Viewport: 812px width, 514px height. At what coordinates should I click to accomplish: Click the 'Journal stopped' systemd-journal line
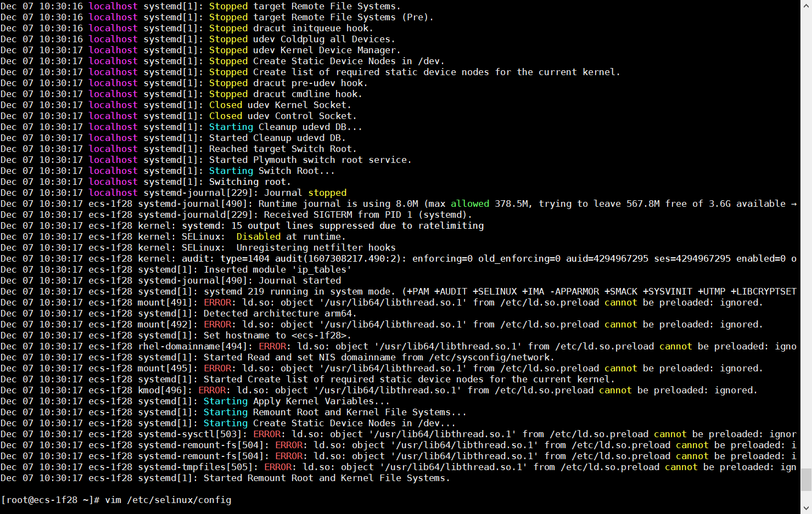coord(173,193)
